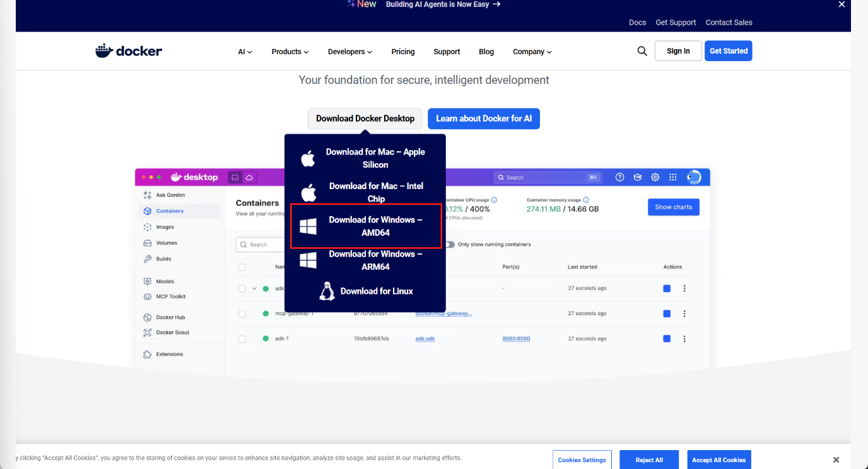The height and width of the screenshot is (469, 868).
Task: Choose Download for Windows – ARM64
Action: 365,260
